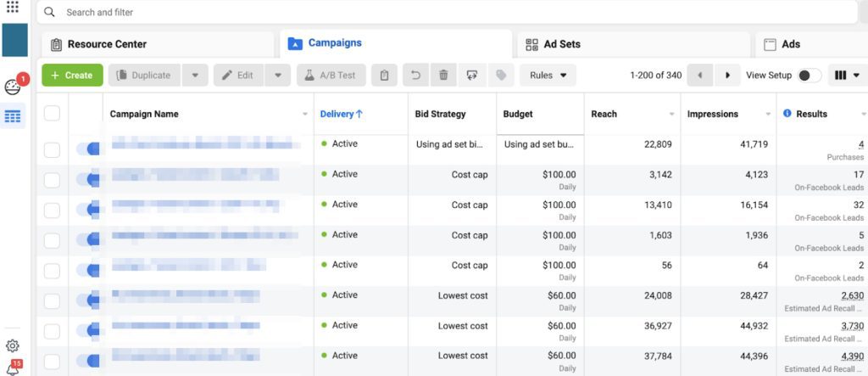
Task: Click the clipboard paste icon in toolbar
Action: tap(384, 76)
